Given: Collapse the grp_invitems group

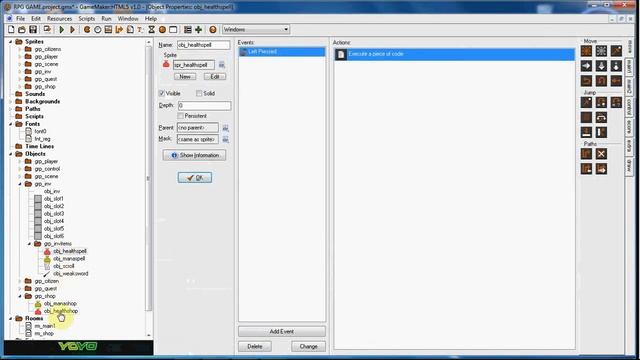Looking at the screenshot, I should pos(29,244).
